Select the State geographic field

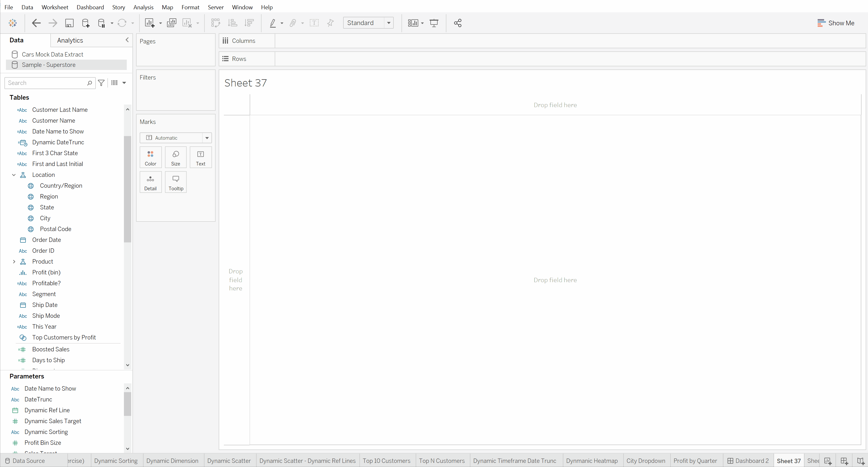tap(47, 207)
